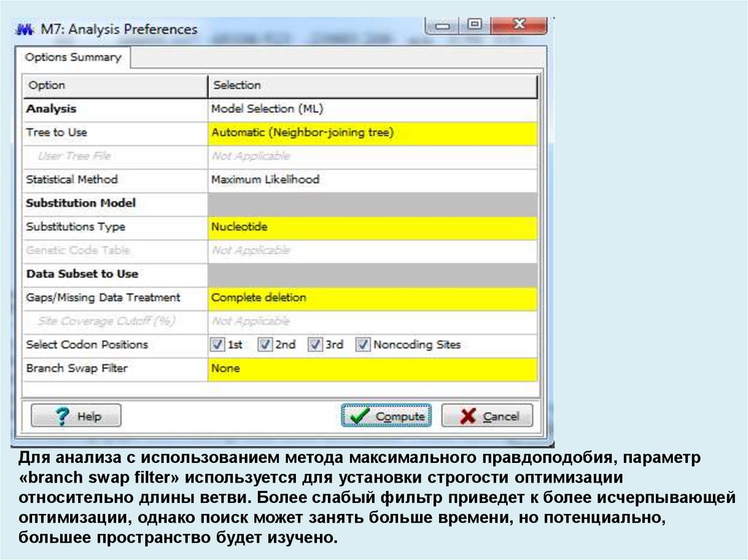This screenshot has width=748, height=560.
Task: Close the Analysis Preferences window
Action: click(x=519, y=25)
